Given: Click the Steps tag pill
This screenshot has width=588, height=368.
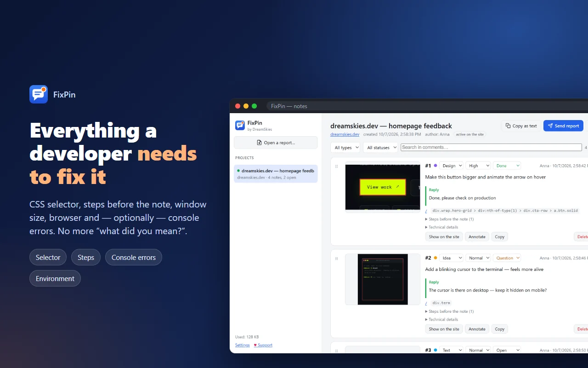Looking at the screenshot, I should [x=86, y=258].
